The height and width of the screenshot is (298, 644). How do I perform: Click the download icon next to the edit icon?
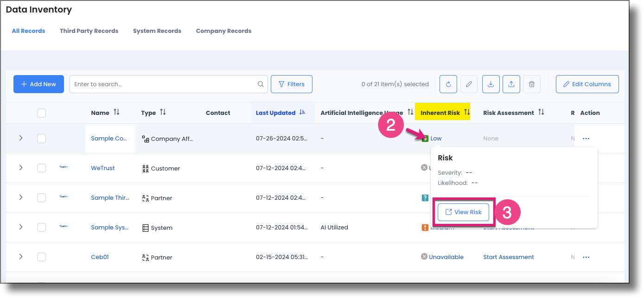click(491, 84)
